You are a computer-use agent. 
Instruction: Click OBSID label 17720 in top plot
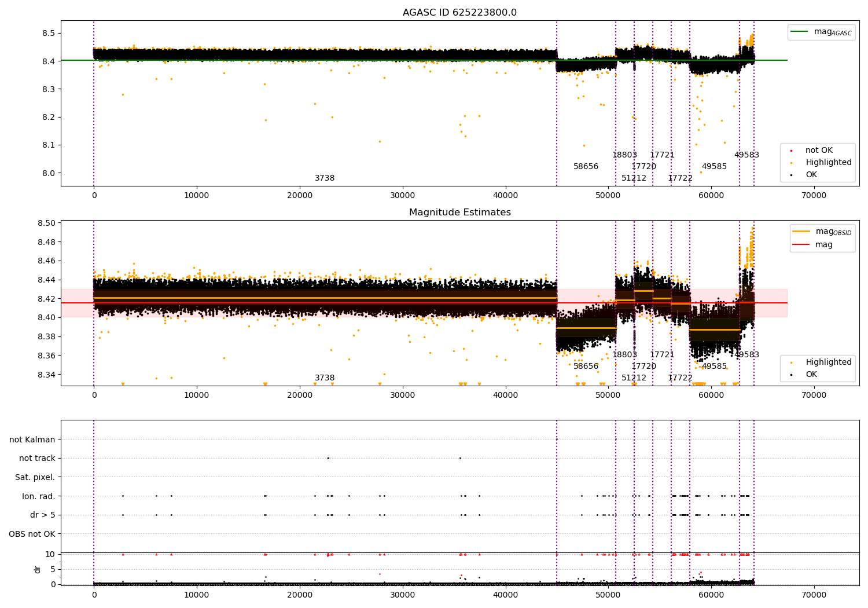click(643, 167)
